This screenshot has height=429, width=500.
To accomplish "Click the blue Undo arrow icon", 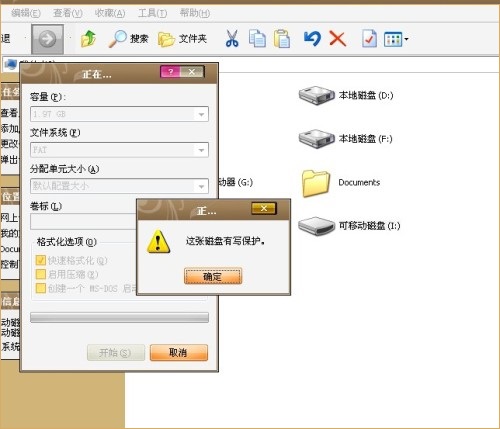I will coord(312,38).
